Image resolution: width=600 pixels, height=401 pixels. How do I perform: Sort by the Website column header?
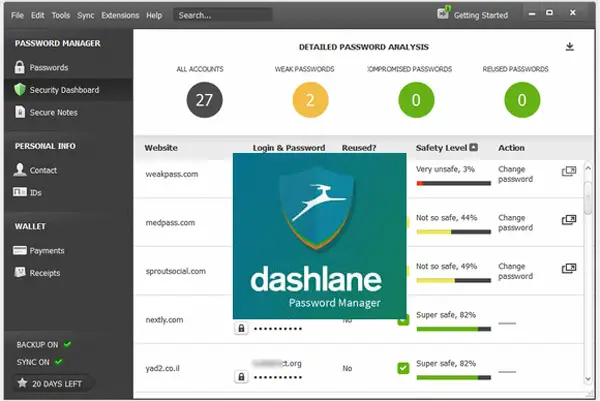point(161,148)
